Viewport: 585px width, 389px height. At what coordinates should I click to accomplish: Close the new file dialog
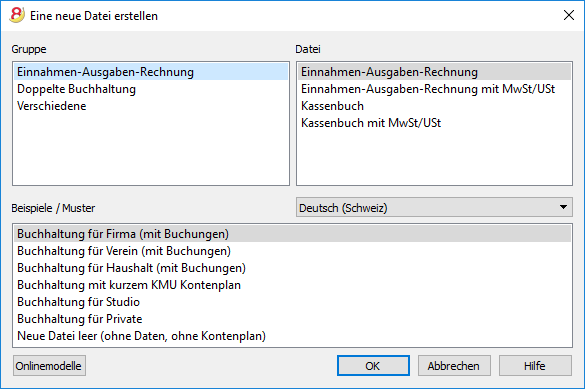point(569,15)
